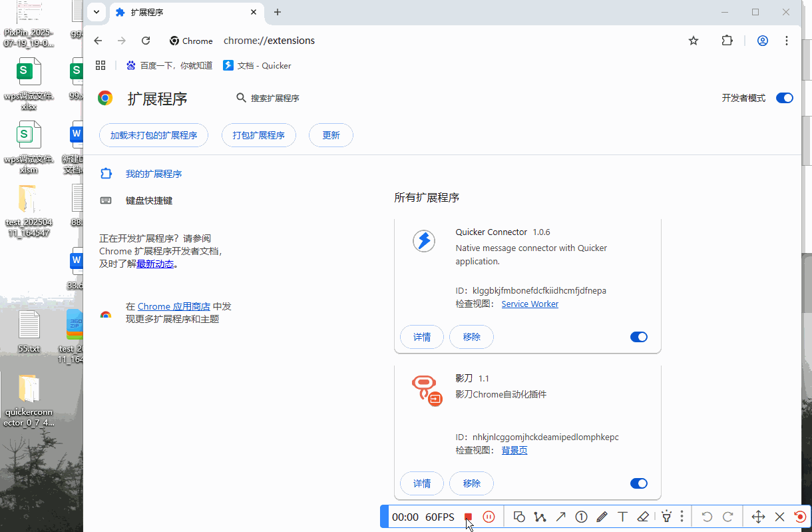Click the Quicker Connector extension icon
This screenshot has height=532, width=812.
pos(424,240)
